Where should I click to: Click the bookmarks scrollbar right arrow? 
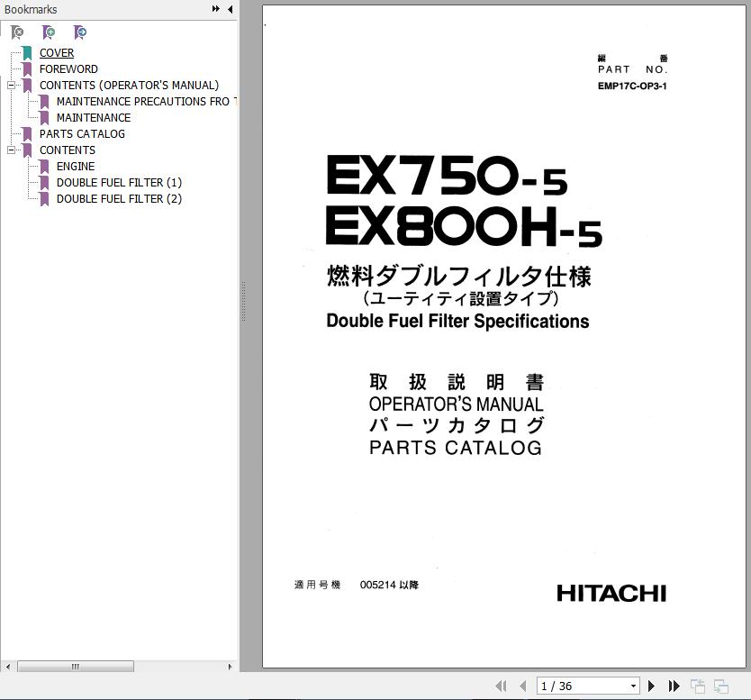(230, 667)
